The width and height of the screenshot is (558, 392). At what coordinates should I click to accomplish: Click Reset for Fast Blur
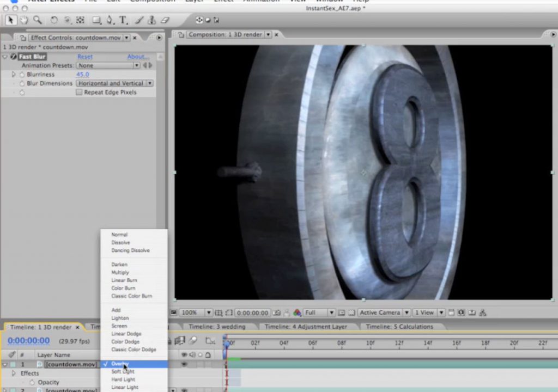point(84,57)
